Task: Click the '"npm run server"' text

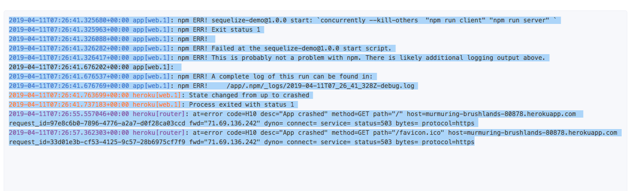Action: pyautogui.click(x=520, y=20)
